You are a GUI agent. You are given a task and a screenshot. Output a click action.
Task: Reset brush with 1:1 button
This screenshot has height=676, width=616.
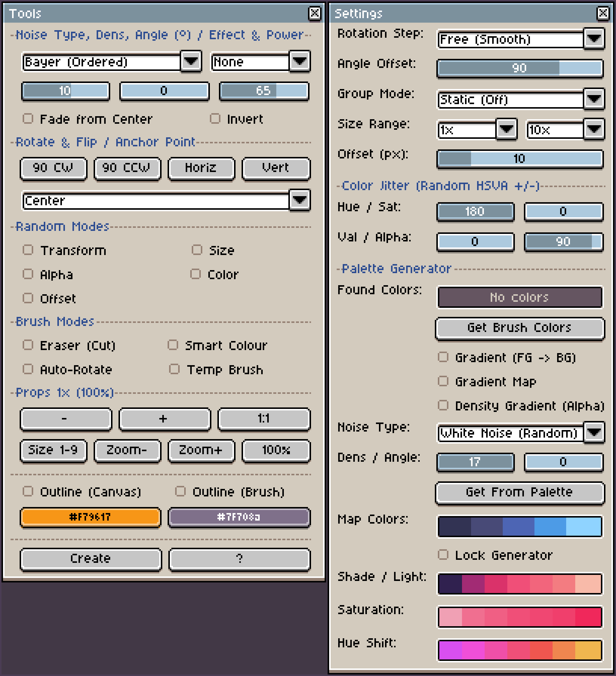[x=263, y=419]
